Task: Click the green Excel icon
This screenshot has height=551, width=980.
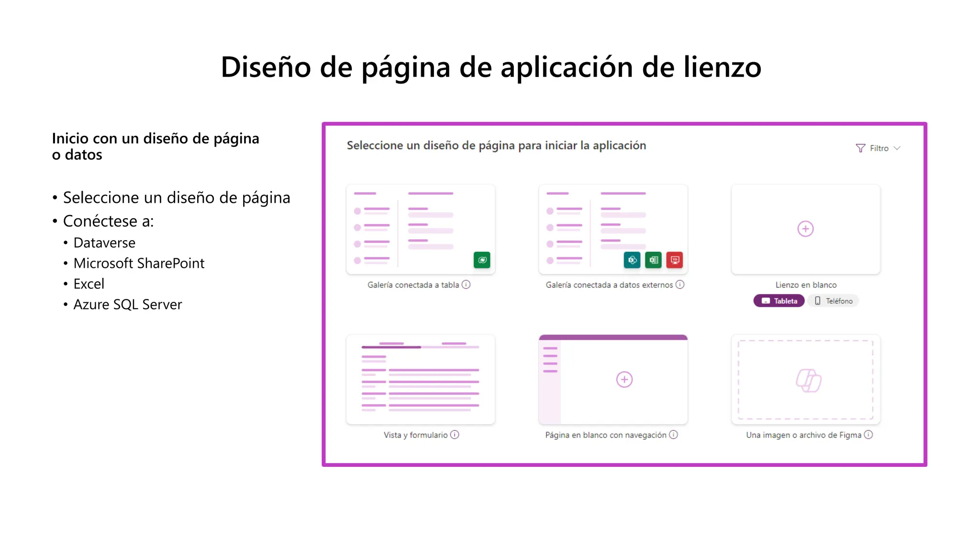Action: [x=653, y=260]
